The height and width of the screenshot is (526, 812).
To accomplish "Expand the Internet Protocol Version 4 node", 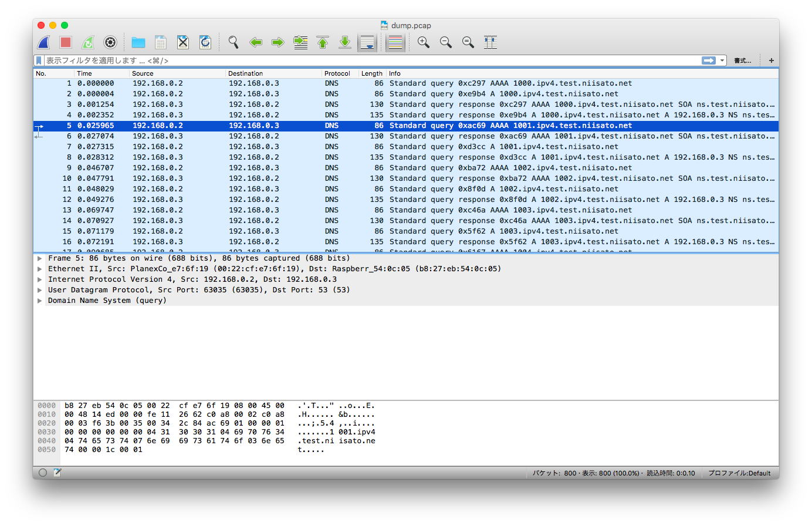I will click(x=40, y=279).
